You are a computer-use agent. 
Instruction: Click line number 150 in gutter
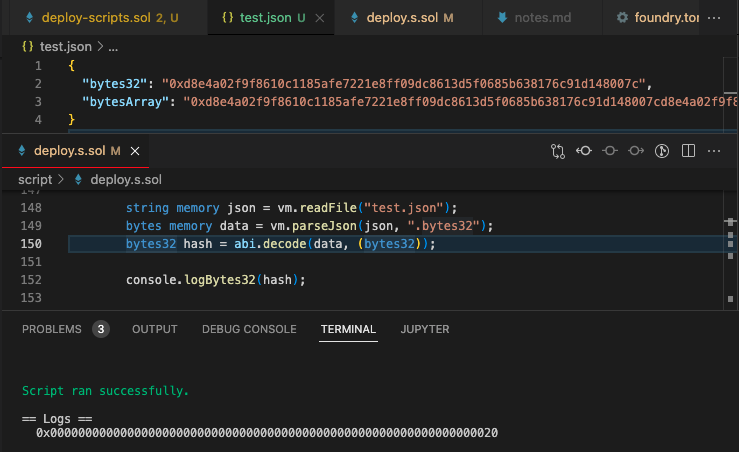[x=31, y=244]
